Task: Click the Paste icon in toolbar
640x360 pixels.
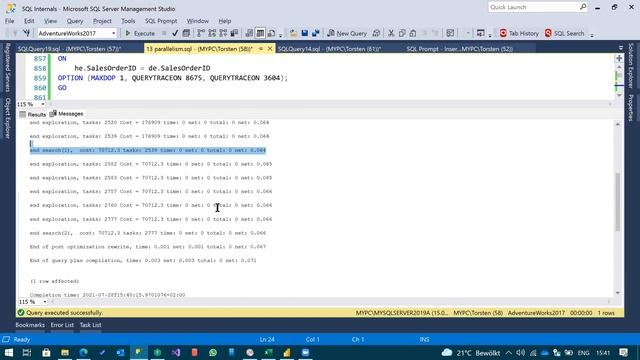Action: point(413,33)
